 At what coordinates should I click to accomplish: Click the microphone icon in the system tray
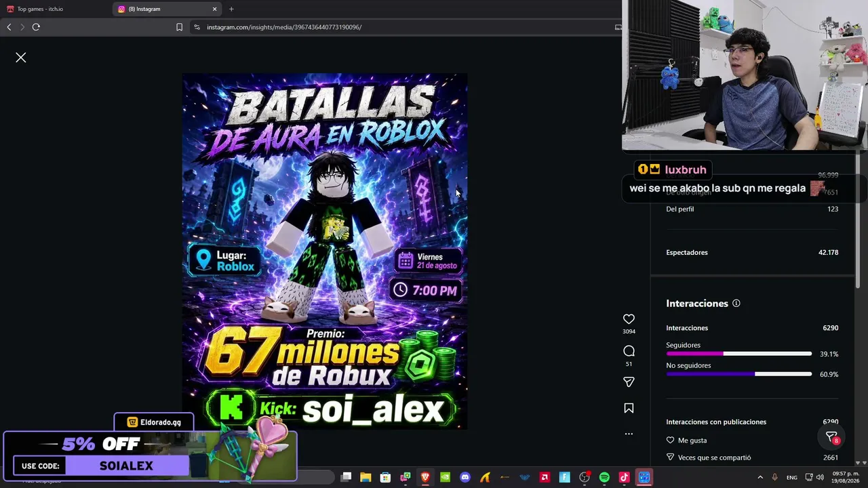774,477
